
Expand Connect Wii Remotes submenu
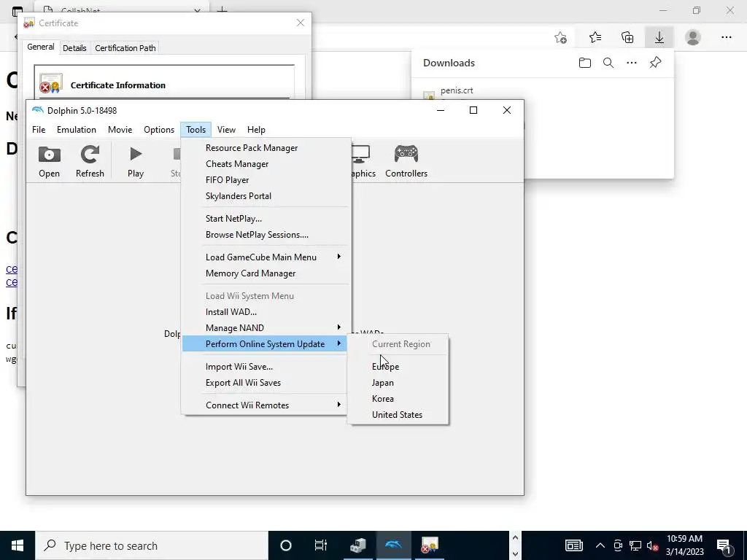pyautogui.click(x=266, y=405)
